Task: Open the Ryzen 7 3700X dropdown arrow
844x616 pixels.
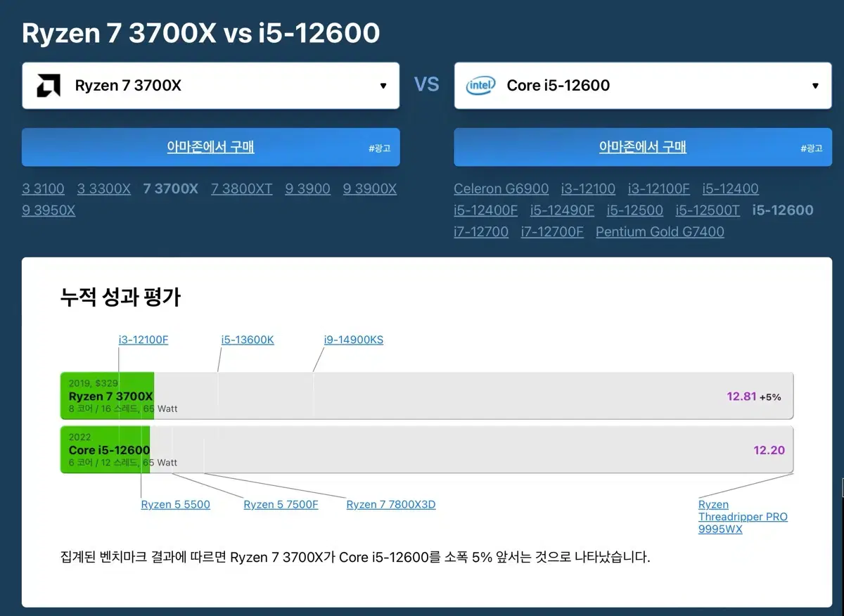Action: pos(383,86)
